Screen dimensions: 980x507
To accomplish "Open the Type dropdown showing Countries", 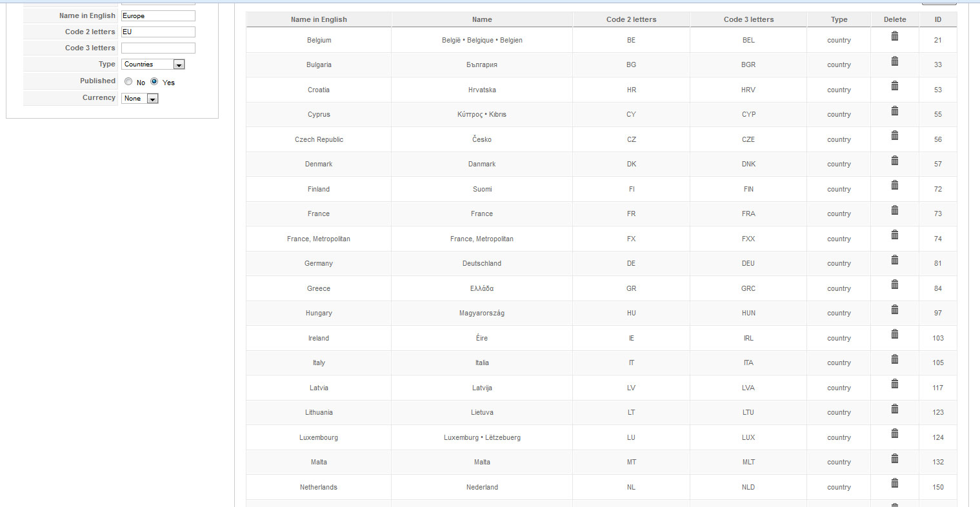I will coord(154,65).
